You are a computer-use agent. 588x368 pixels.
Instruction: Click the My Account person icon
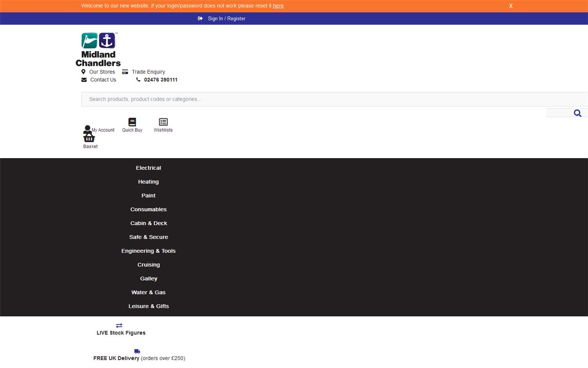[87, 128]
